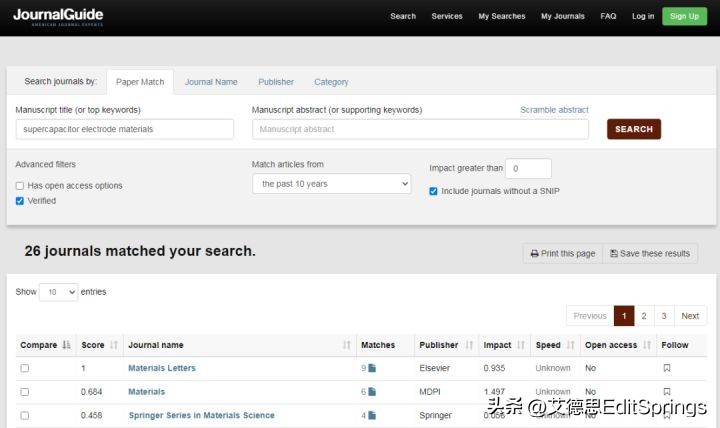This screenshot has height=428, width=720.
Task: Uncheck the Verified filter checkbox
Action: coord(20,201)
